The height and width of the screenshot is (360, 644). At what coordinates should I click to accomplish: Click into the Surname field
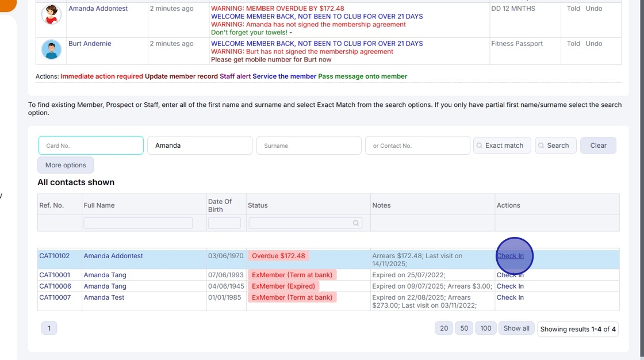[x=309, y=145]
